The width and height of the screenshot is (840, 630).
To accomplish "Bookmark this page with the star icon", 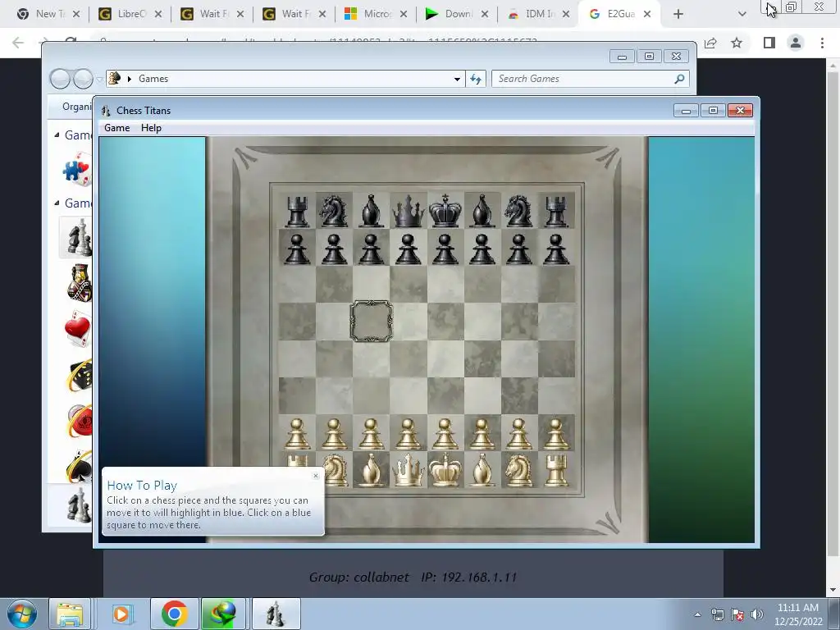I will click(737, 43).
